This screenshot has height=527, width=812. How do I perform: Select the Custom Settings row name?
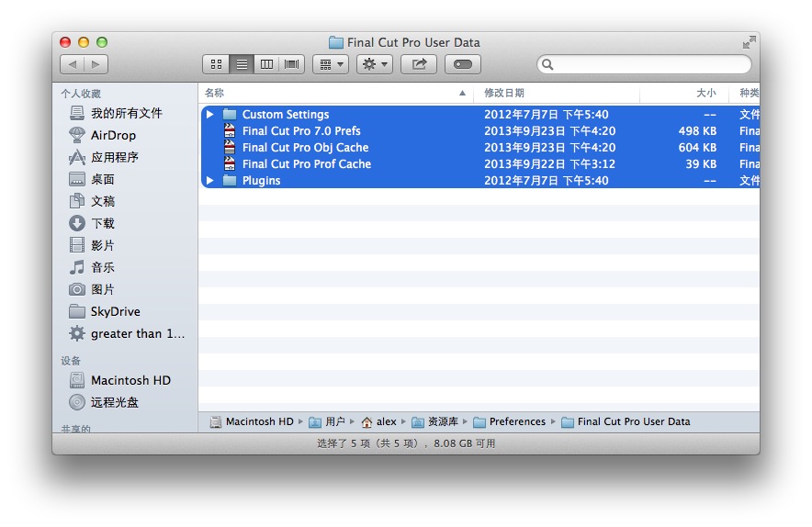(286, 115)
